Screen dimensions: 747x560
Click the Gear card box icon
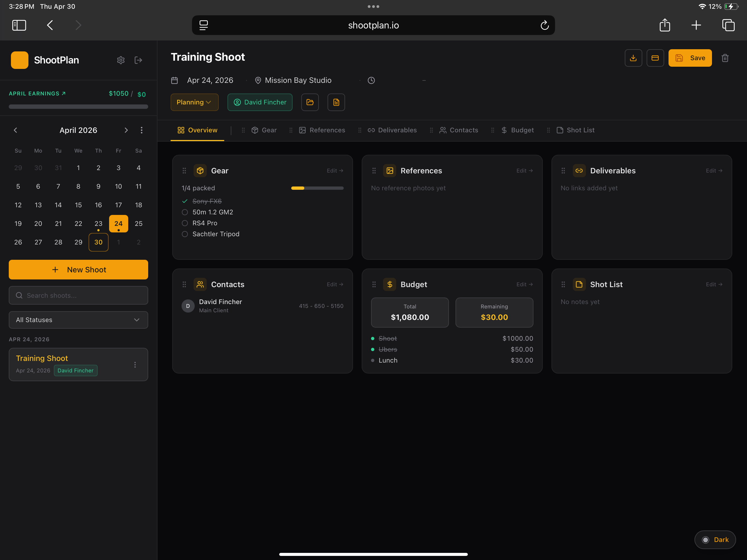pyautogui.click(x=200, y=171)
